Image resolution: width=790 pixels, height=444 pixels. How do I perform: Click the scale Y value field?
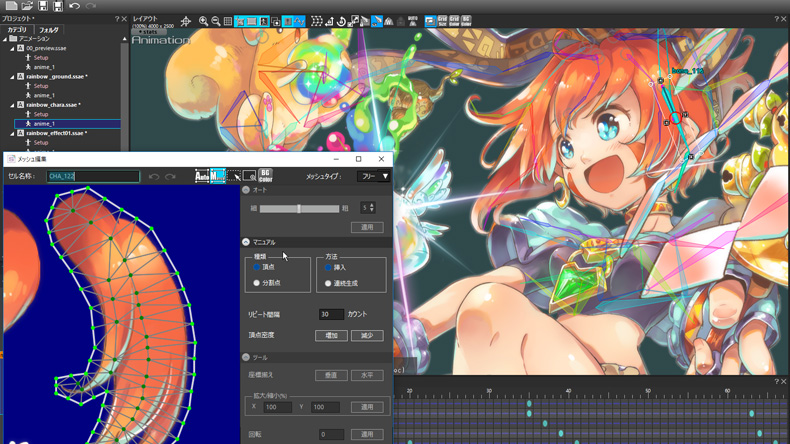pos(325,407)
